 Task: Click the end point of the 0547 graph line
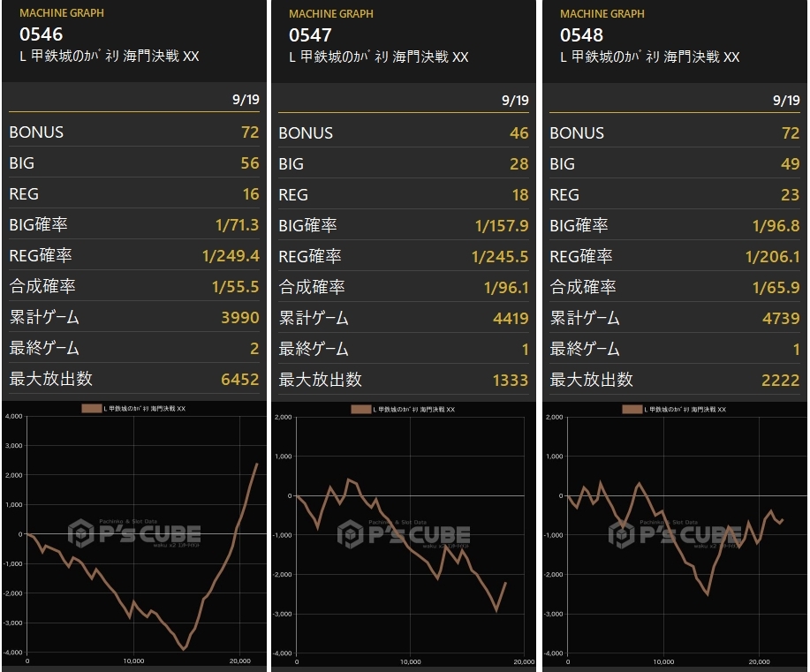coord(506,583)
